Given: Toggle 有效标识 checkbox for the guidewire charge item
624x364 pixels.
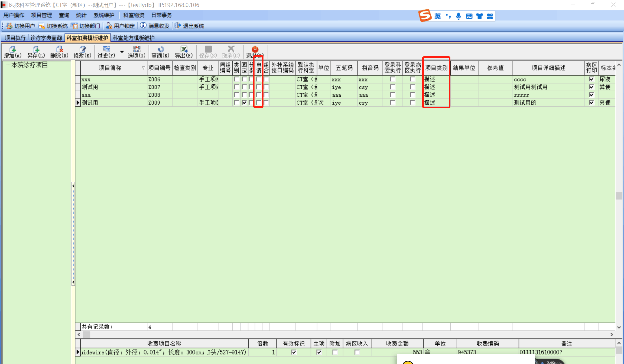Looking at the screenshot, I should click(294, 352).
